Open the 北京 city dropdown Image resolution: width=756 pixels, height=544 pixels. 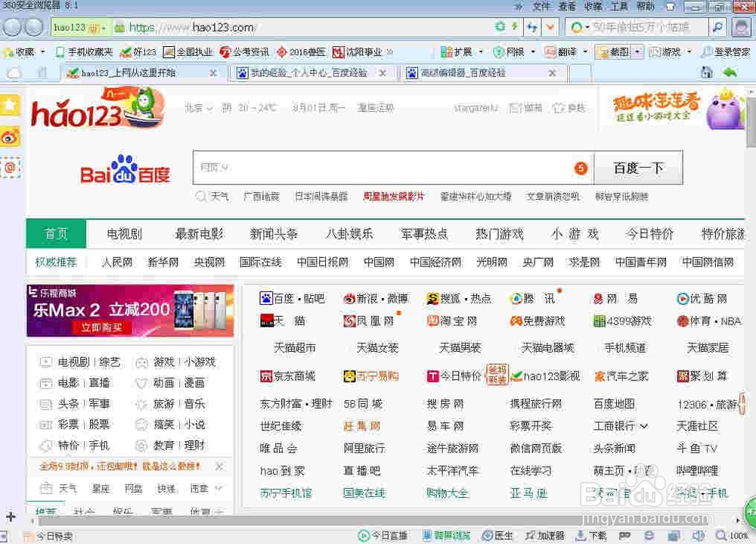(x=199, y=108)
